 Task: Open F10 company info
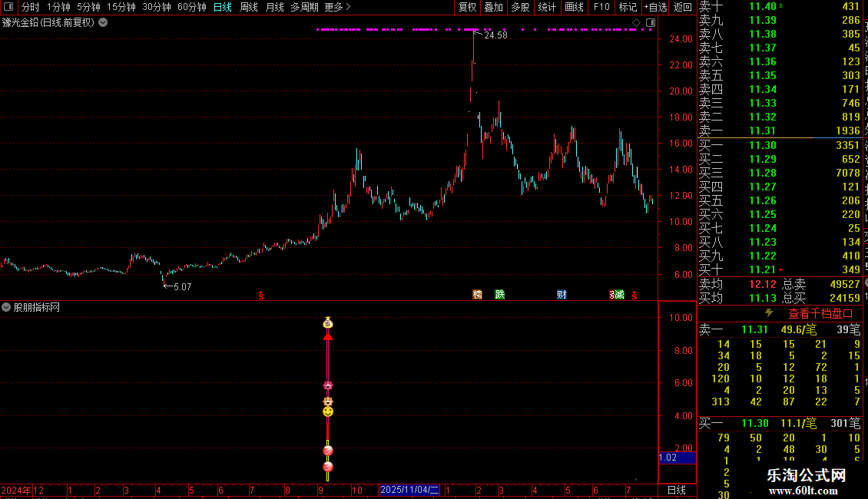601,7
